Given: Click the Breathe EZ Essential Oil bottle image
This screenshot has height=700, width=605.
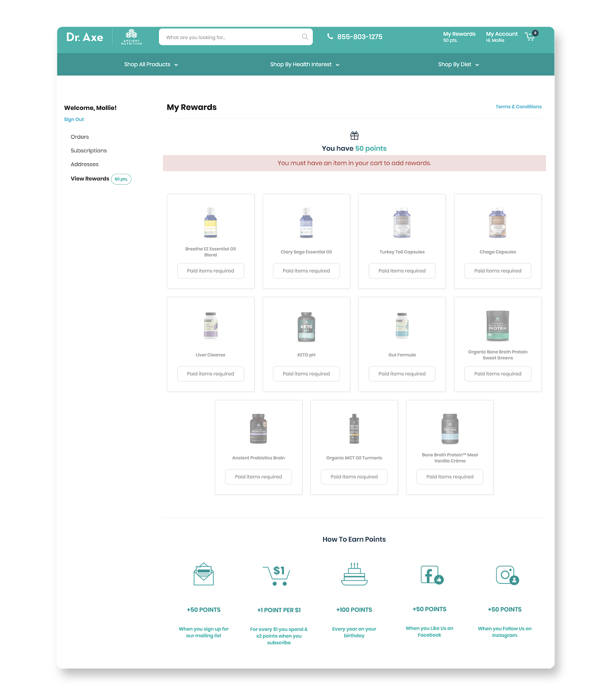Looking at the screenshot, I should pyautogui.click(x=211, y=223).
